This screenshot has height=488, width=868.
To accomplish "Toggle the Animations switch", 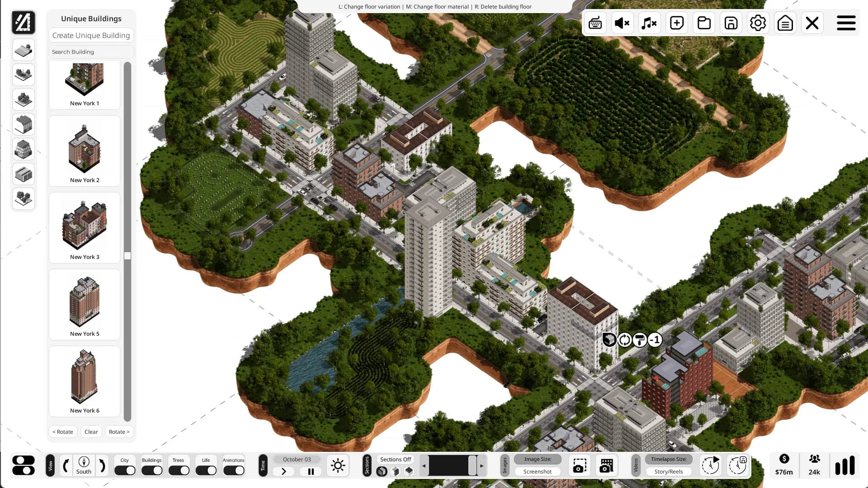I will pos(234,470).
